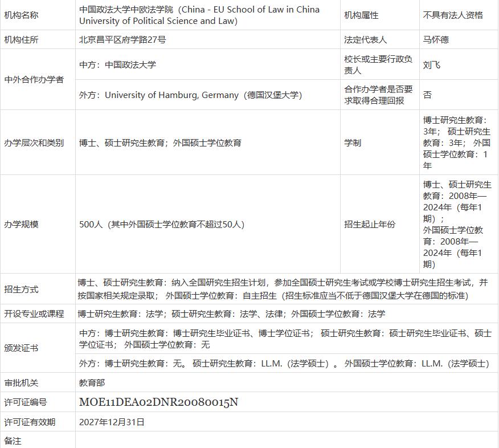The height and width of the screenshot is (448, 499).
Task: Select the 合作办学者是否要求取得合理回报 label
Action: [x=378, y=95]
